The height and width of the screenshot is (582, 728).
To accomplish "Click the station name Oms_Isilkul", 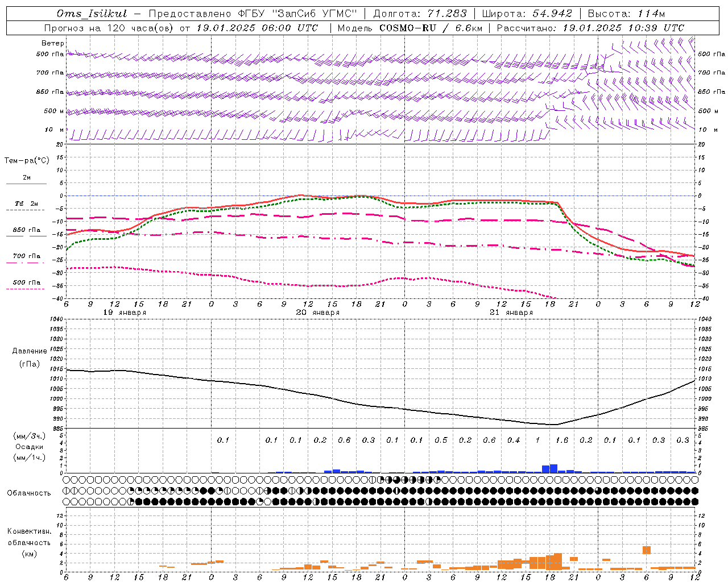I will (92, 14).
